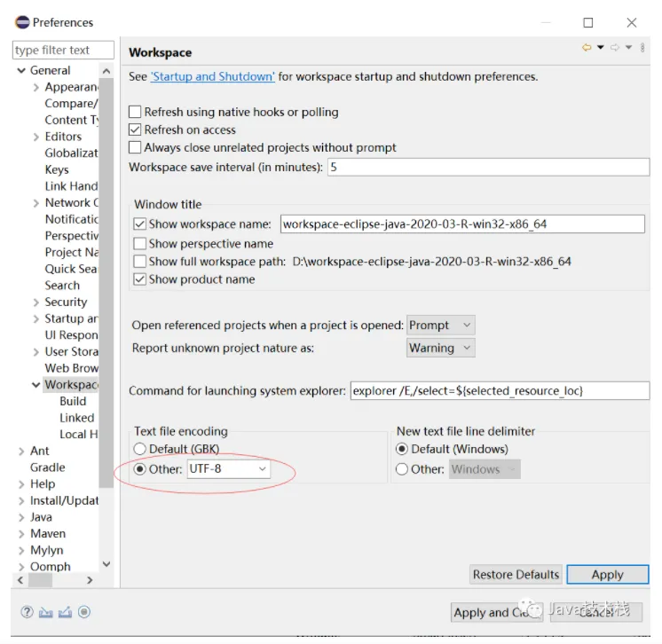The height and width of the screenshot is (644, 662).
Task: Click the import preferences icon
Action: (46, 612)
